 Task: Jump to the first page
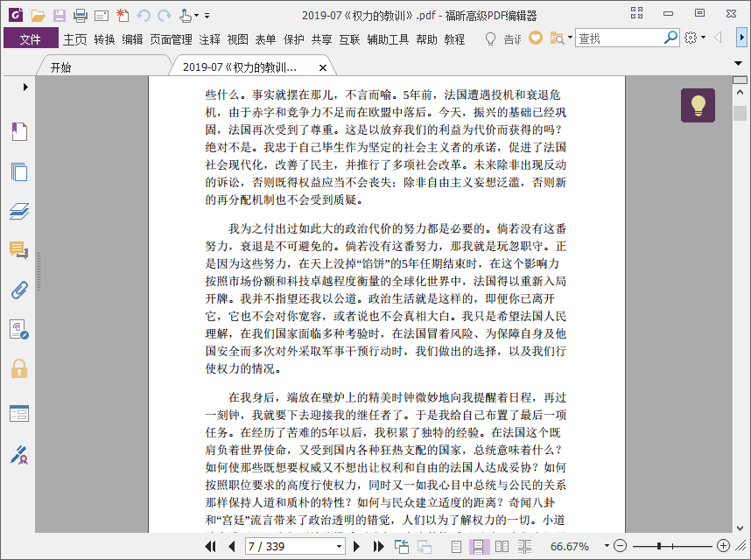pyautogui.click(x=210, y=546)
